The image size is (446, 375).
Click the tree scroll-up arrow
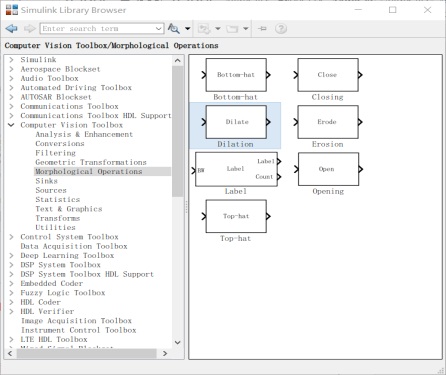178,61
